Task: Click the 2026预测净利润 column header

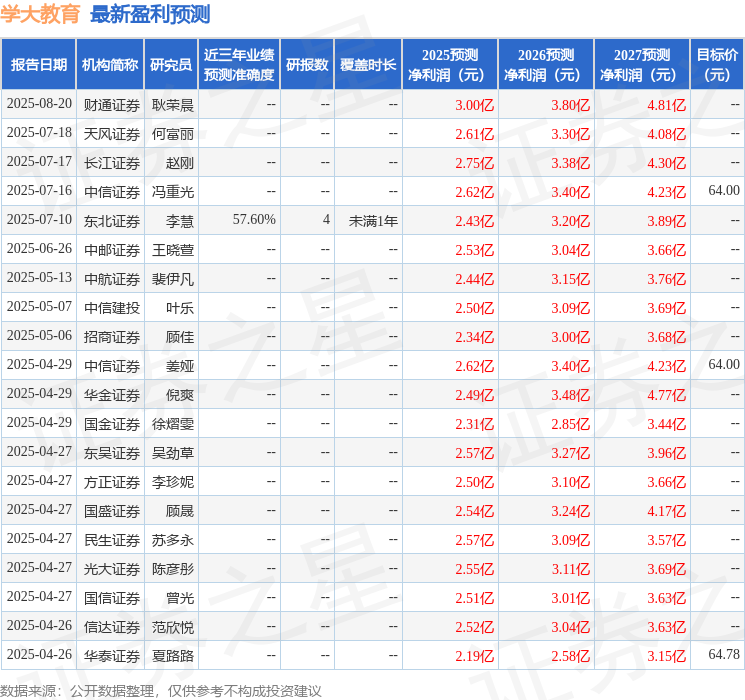Action: click(x=546, y=65)
